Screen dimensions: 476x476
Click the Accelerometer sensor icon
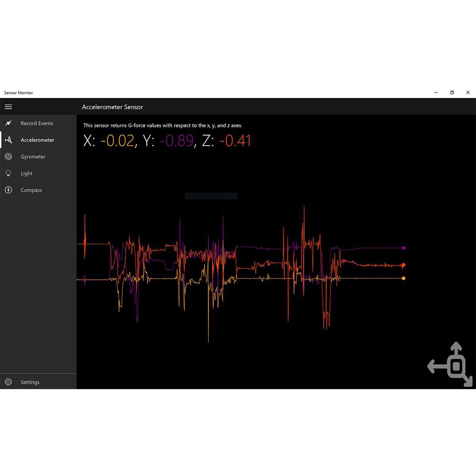coord(8,140)
